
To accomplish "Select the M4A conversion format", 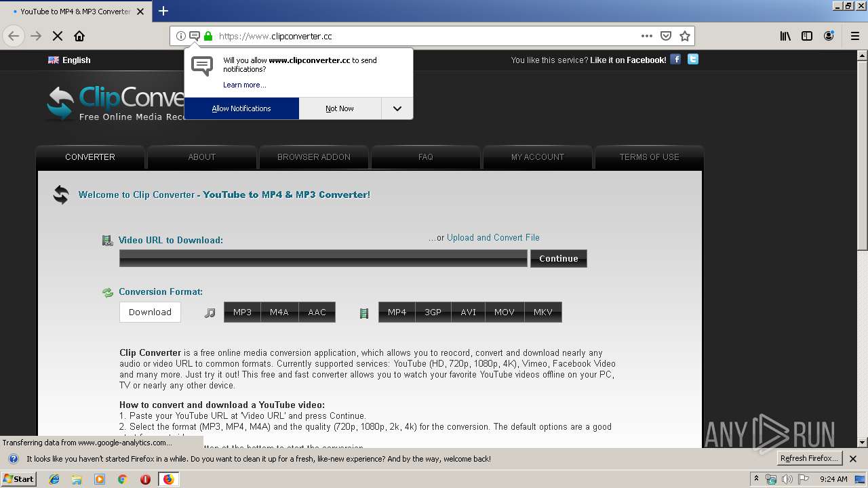I will 279,312.
